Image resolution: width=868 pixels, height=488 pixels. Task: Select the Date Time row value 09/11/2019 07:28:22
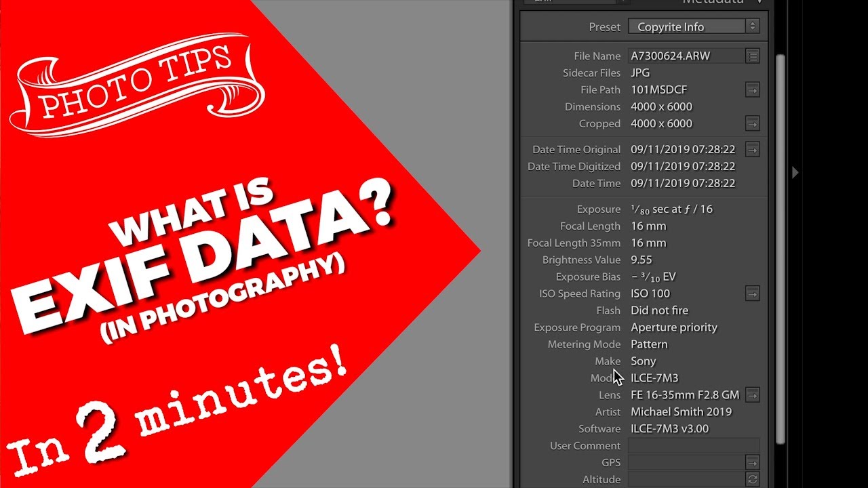683,183
